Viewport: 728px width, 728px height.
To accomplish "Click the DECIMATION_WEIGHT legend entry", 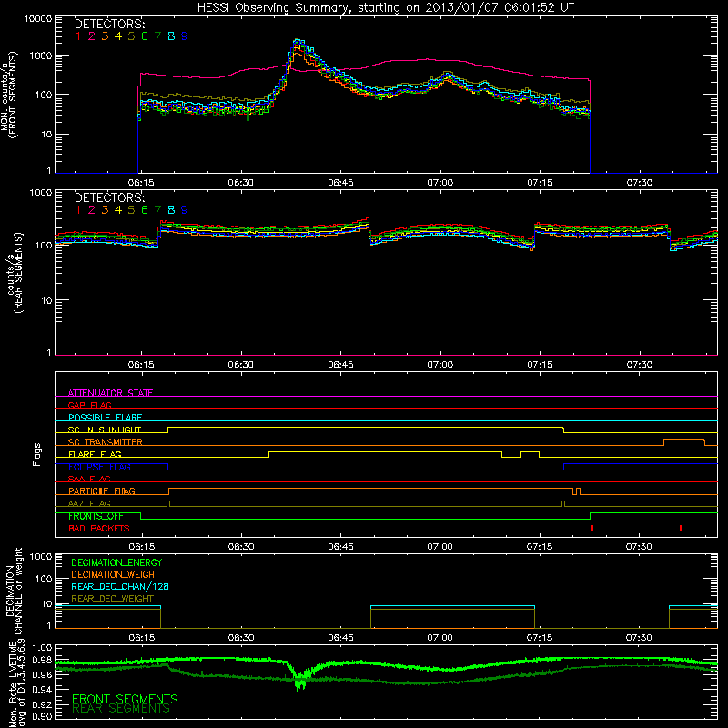I will (116, 574).
